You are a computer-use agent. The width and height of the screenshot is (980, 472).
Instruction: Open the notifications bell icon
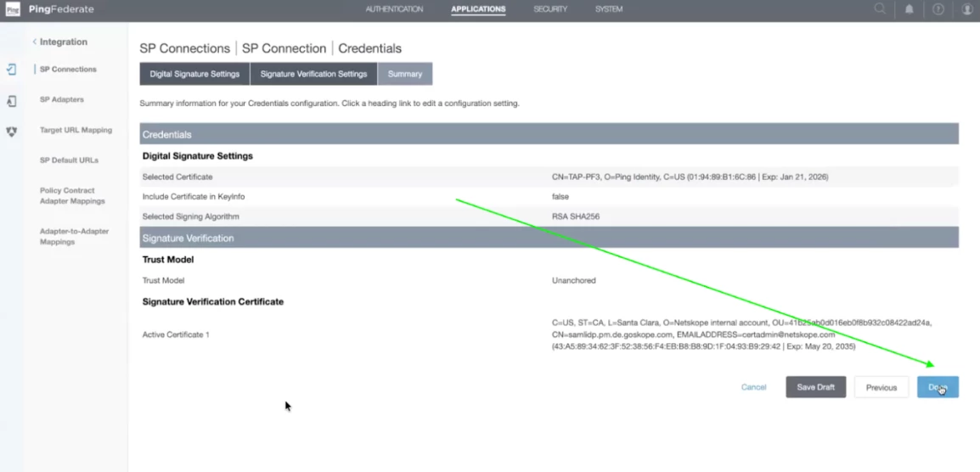tap(910, 9)
